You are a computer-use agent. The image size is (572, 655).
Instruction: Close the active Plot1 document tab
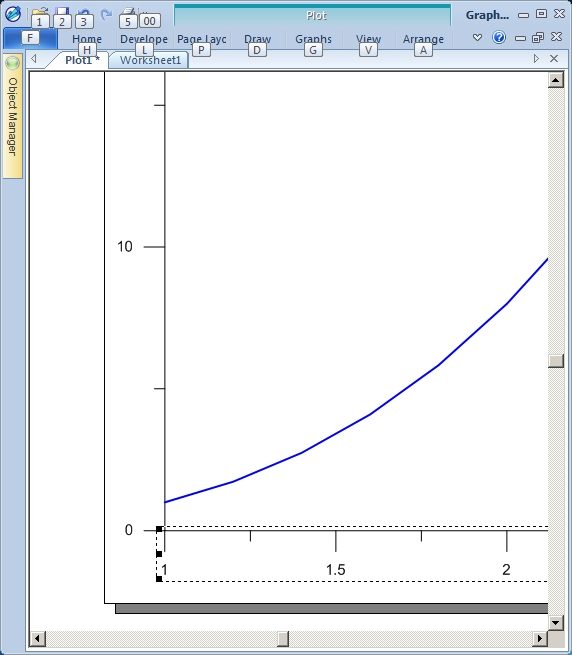tap(554, 59)
